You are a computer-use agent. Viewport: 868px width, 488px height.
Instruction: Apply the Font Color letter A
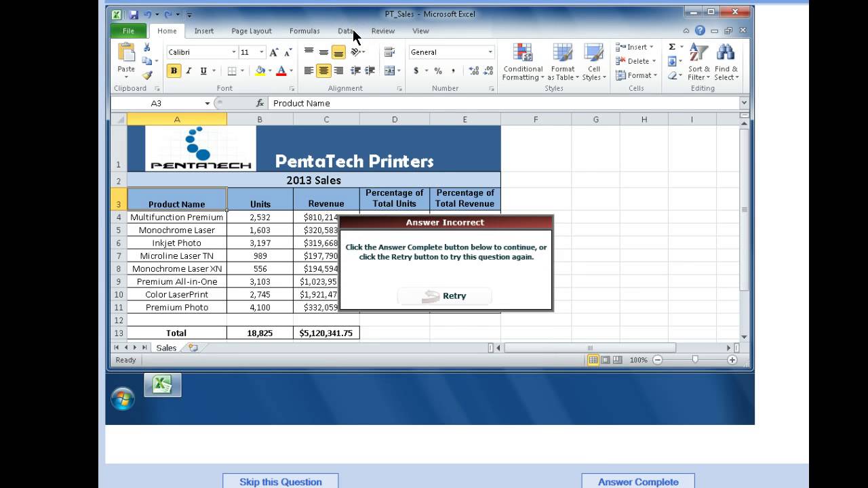[281, 70]
